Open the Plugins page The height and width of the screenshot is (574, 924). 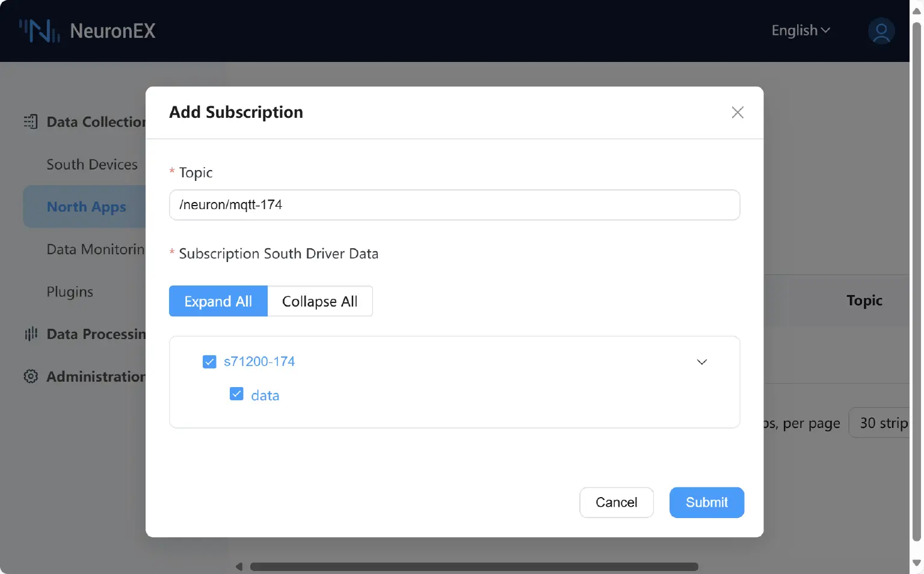[70, 292]
